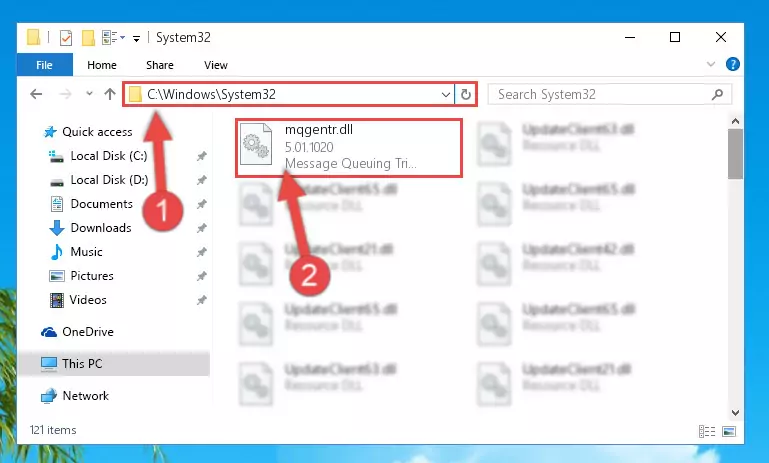Click the pin icon next to Music
The image size is (769, 463).
point(202,253)
